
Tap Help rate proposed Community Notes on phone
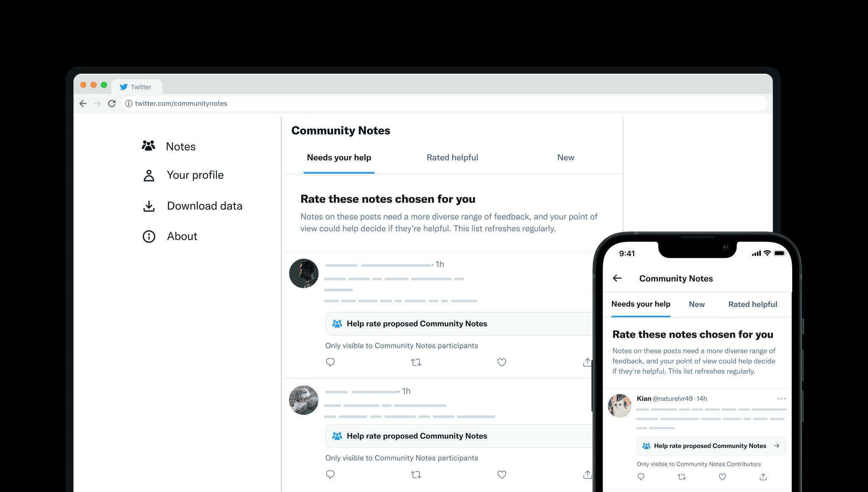(x=711, y=446)
